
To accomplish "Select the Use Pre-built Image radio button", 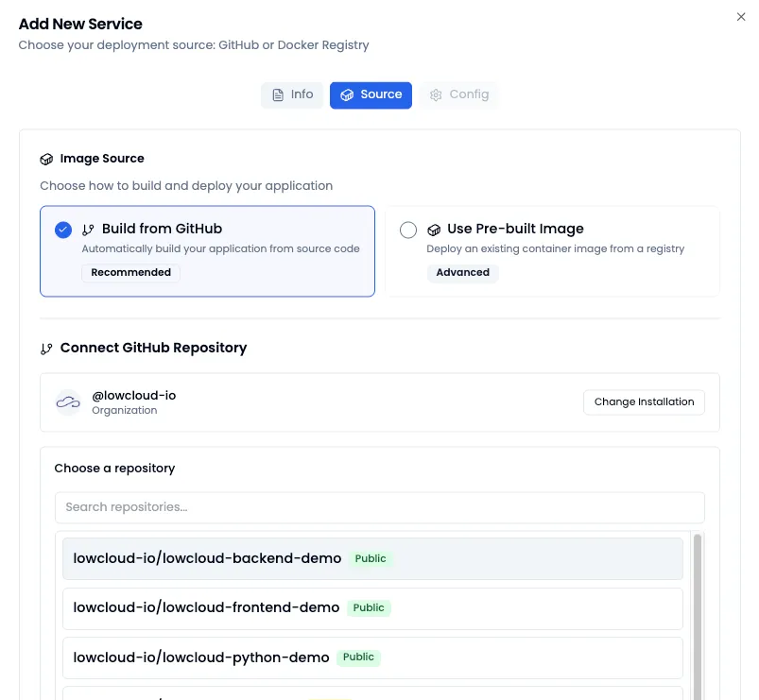I will tap(408, 230).
